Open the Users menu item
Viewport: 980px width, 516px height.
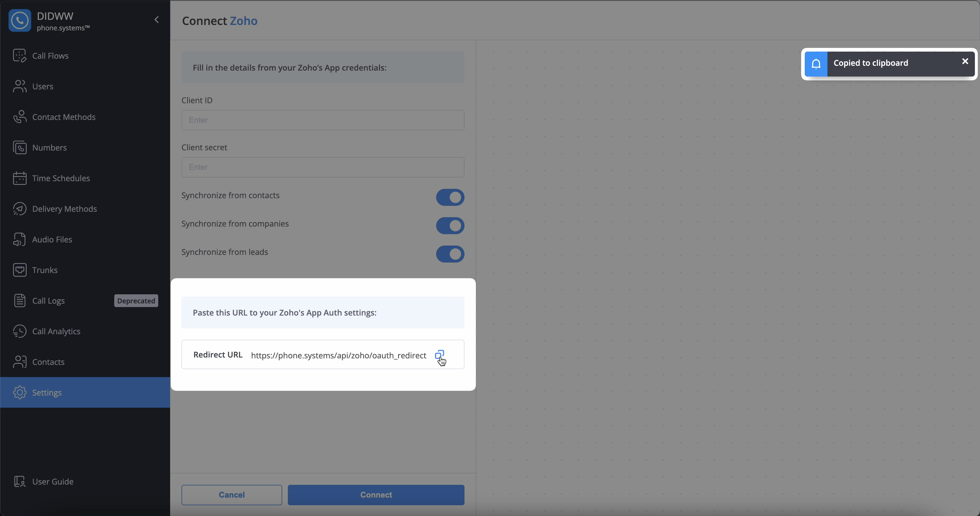[85, 86]
